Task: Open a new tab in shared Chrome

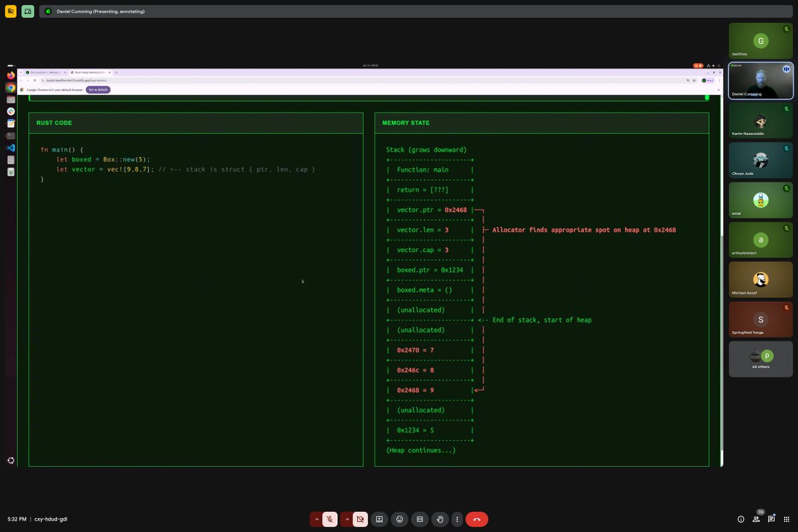Action: (x=116, y=72)
